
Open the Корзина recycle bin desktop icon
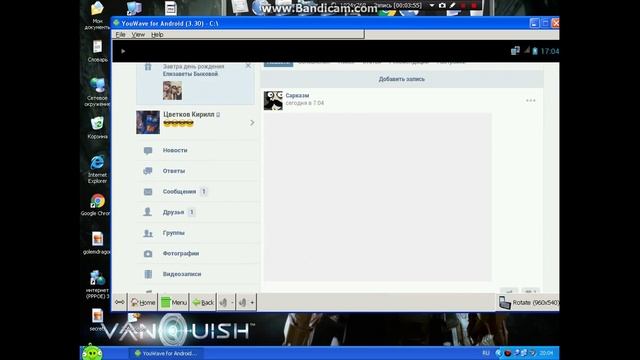click(x=97, y=128)
